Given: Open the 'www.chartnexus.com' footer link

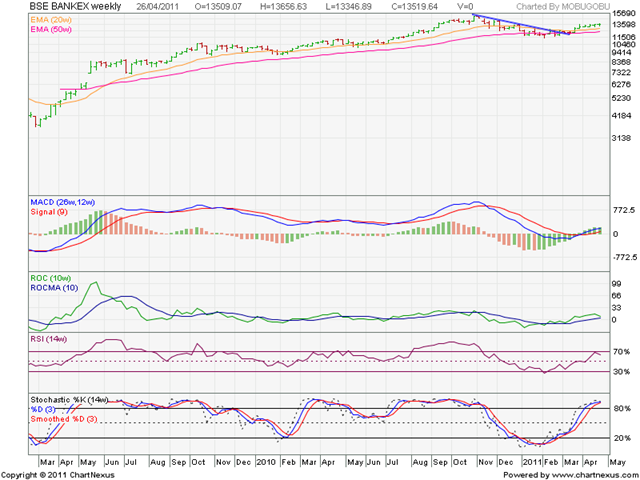Looking at the screenshot, I should 592,475.
